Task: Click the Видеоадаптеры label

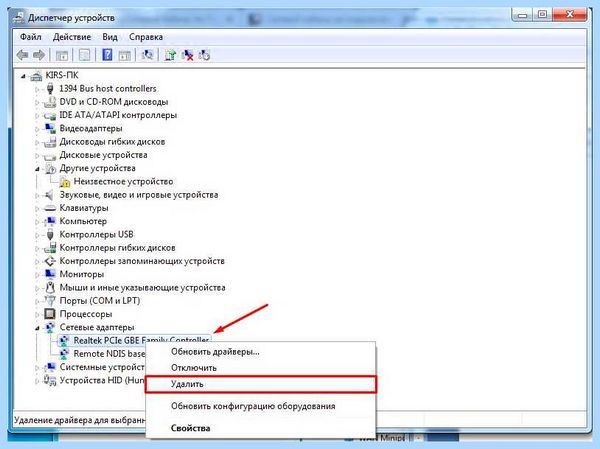Action: click(91, 129)
